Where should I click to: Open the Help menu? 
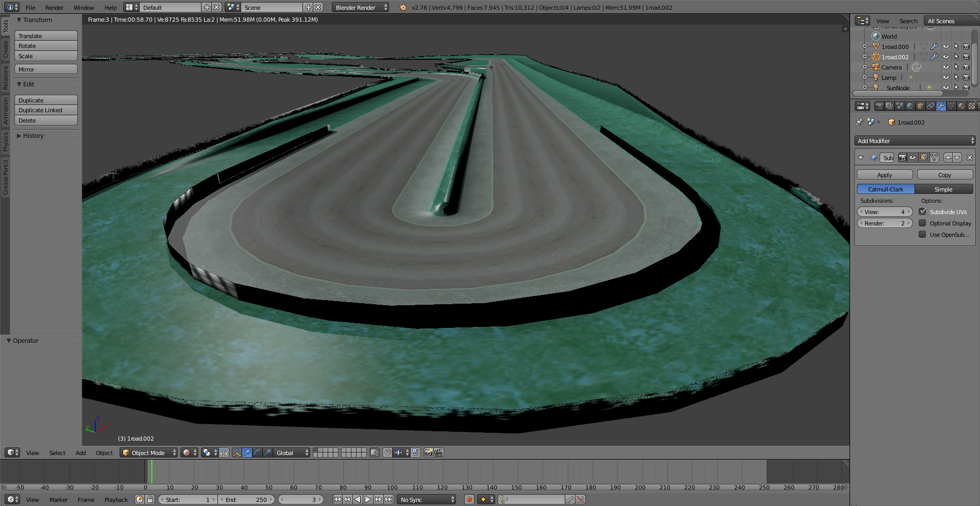(x=110, y=7)
